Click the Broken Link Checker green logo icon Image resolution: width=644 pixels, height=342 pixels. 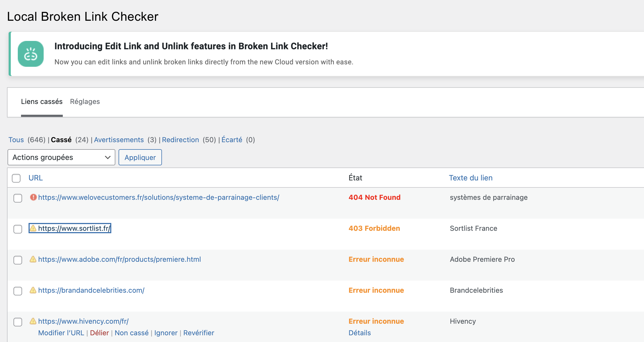[x=31, y=54]
